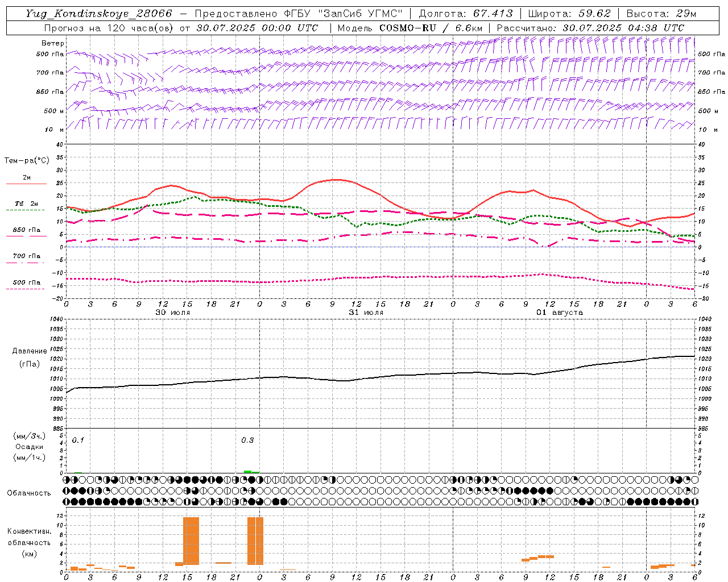Click the Td 2м dew point legend entry
The image size is (728, 582).
(27, 203)
